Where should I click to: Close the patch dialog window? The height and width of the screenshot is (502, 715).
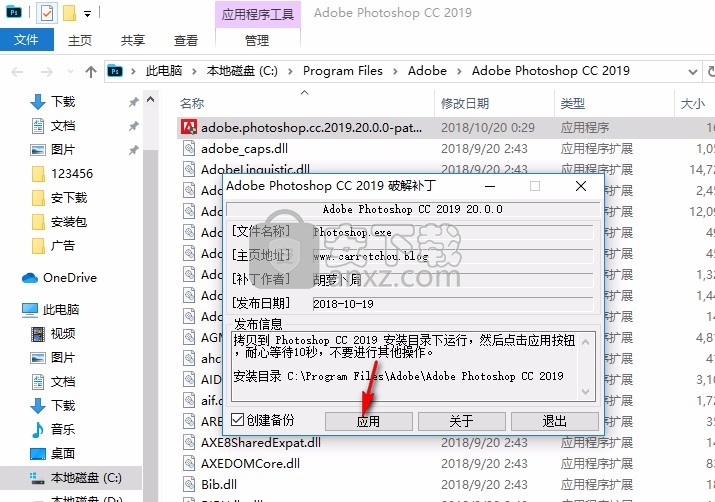(x=581, y=186)
